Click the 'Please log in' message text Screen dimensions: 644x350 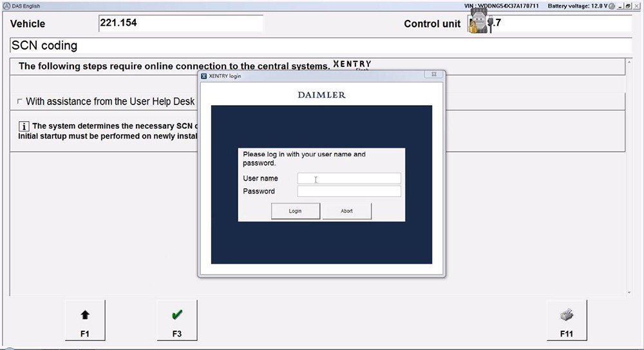click(x=304, y=159)
